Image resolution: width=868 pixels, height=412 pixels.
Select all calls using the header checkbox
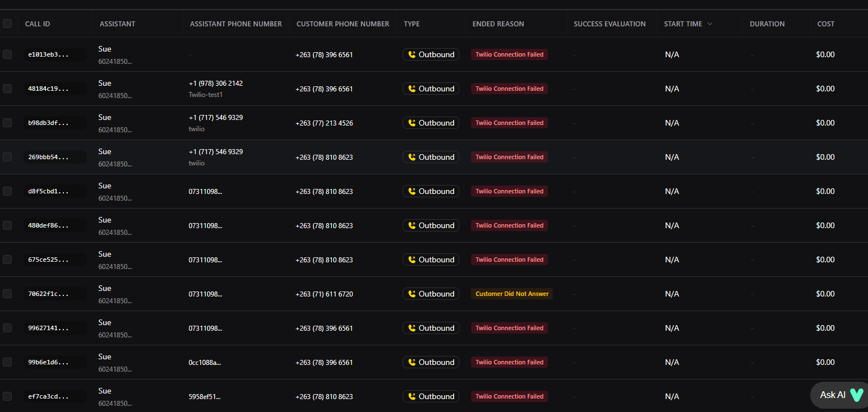click(x=7, y=24)
